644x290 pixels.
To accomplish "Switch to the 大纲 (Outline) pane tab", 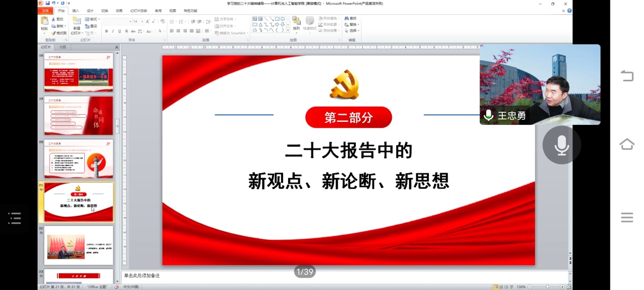I will pos(62,47).
